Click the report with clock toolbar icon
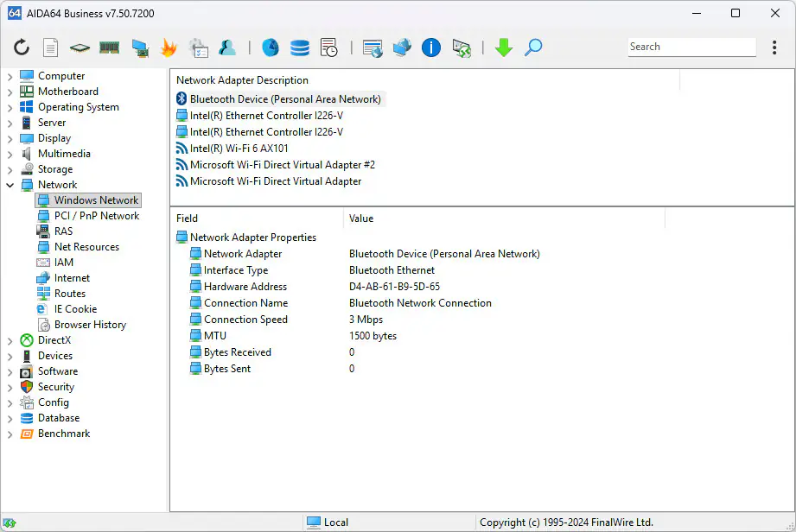Screen dimensions: 796x532 (329, 47)
